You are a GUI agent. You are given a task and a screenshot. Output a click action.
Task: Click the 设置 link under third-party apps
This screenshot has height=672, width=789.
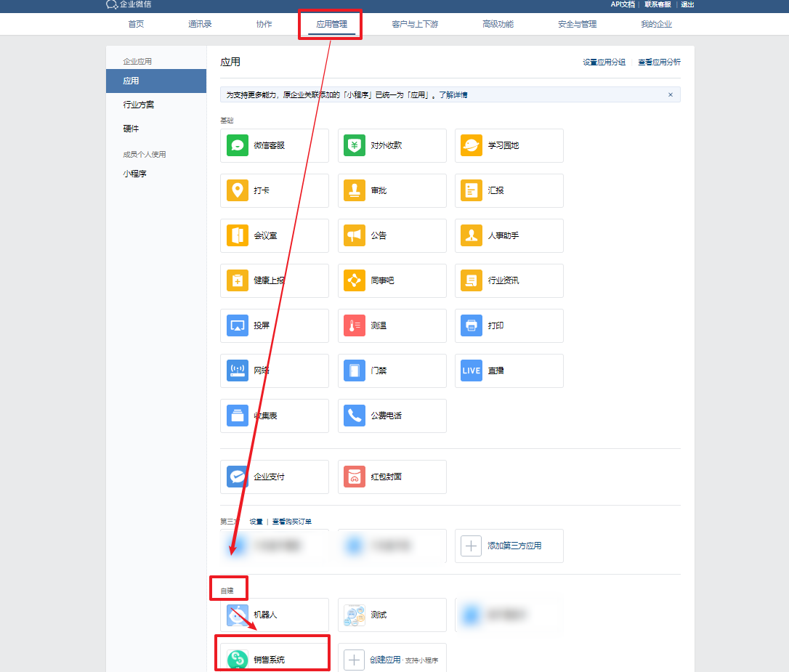click(256, 522)
